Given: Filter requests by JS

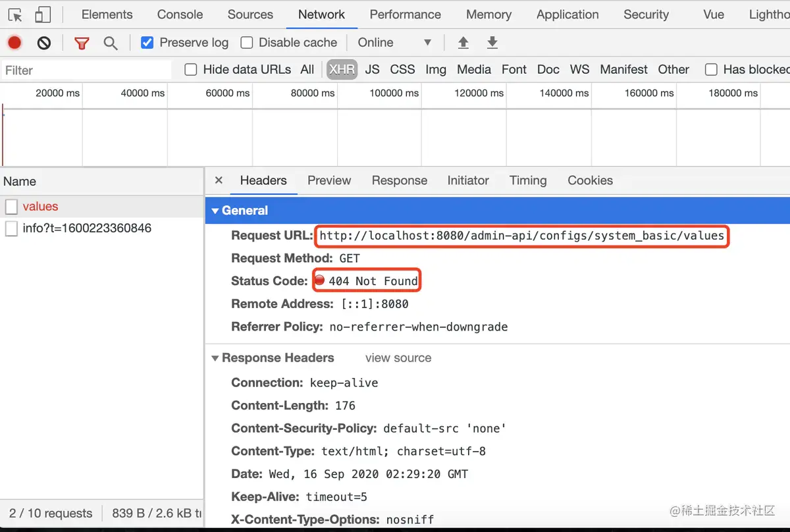Looking at the screenshot, I should pyautogui.click(x=373, y=70).
